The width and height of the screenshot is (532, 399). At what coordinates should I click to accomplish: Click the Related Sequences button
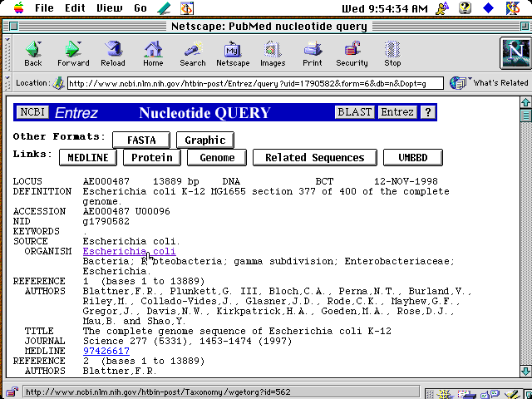pos(314,157)
